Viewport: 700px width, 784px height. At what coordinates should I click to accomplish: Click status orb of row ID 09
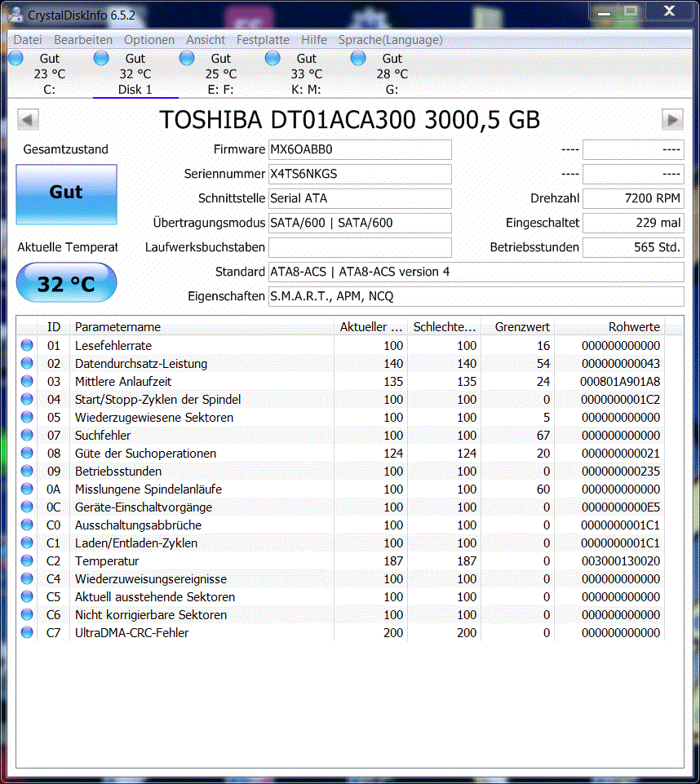[27, 471]
